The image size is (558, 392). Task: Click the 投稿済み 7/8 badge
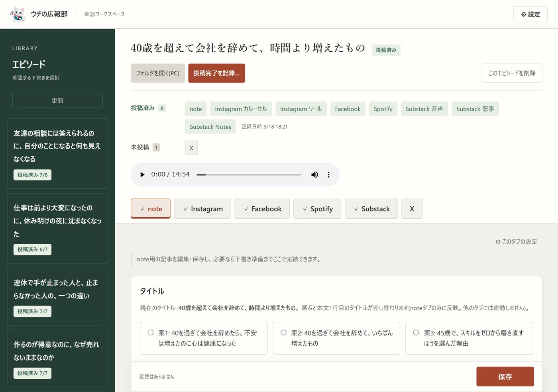(x=32, y=175)
